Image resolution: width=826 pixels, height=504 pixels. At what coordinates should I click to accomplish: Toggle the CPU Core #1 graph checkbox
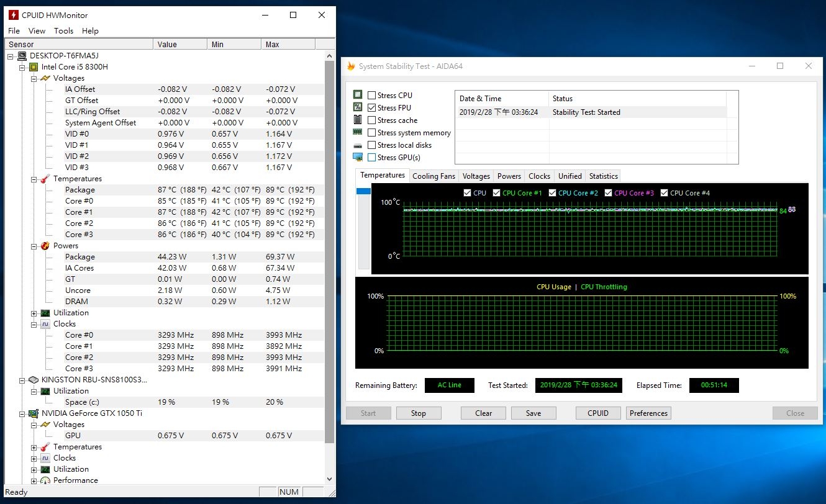[496, 193]
